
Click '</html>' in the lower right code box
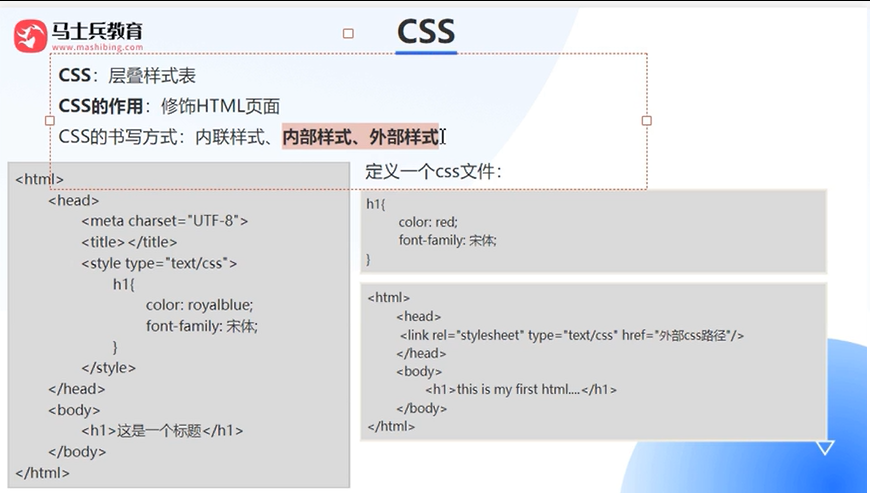(x=391, y=426)
